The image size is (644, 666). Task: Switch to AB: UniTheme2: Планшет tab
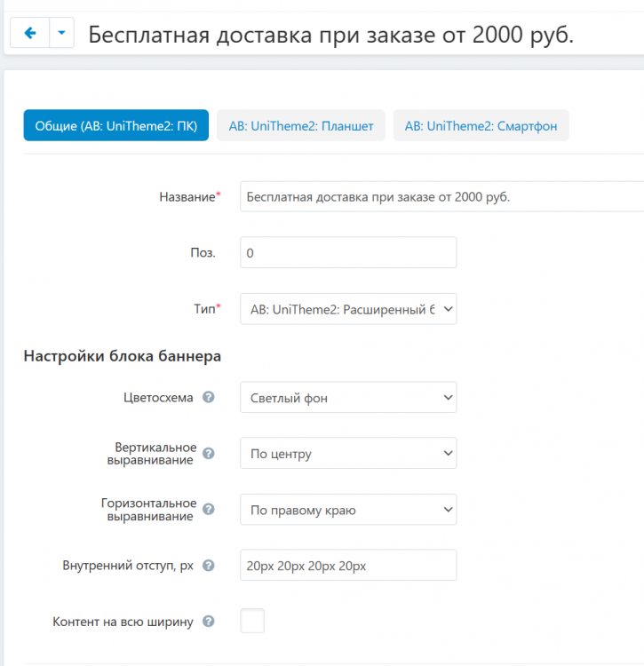[x=300, y=126]
